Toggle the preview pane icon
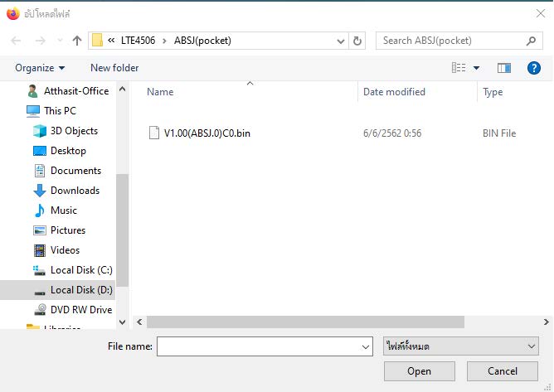 pyautogui.click(x=504, y=68)
